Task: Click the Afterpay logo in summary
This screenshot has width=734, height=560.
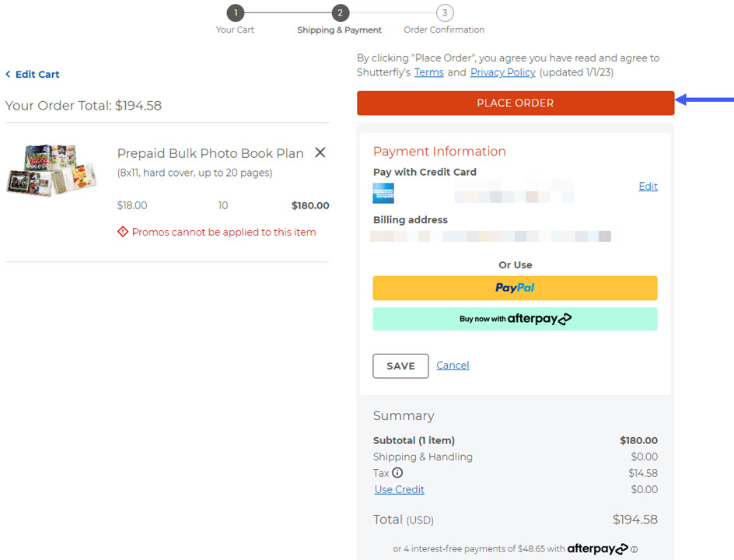Action: [x=597, y=549]
